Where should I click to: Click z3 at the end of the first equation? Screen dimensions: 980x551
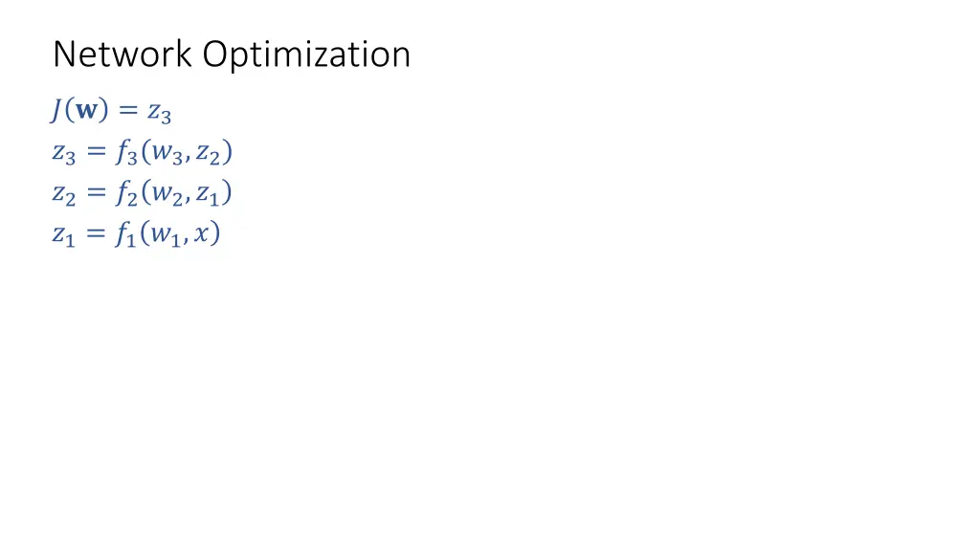[159, 114]
